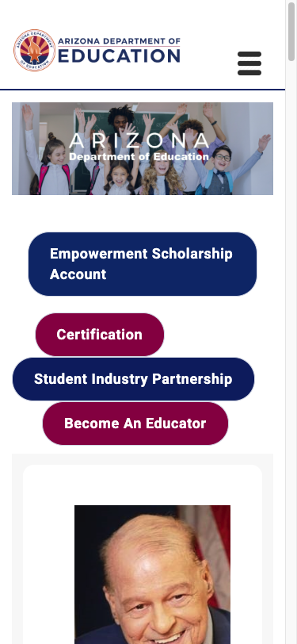Click the portrait photo of the smiling man

[152, 574]
